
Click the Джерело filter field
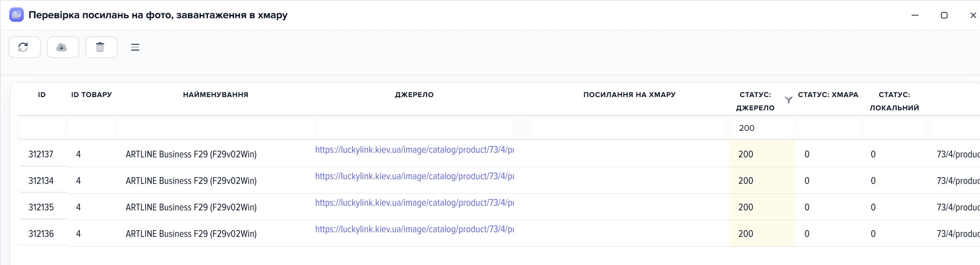point(414,128)
